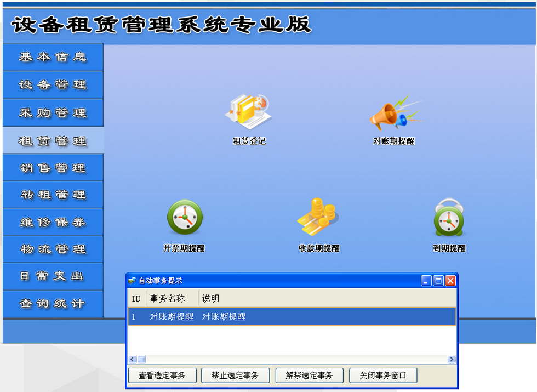The height and width of the screenshot is (392, 537).
Task: Minimize the 自动事务提示 window
Action: pos(426,281)
